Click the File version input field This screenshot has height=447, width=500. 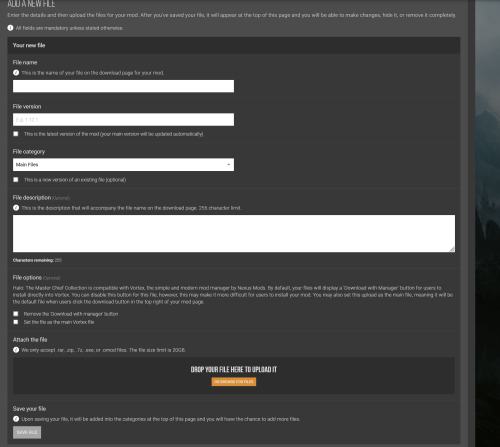click(123, 119)
